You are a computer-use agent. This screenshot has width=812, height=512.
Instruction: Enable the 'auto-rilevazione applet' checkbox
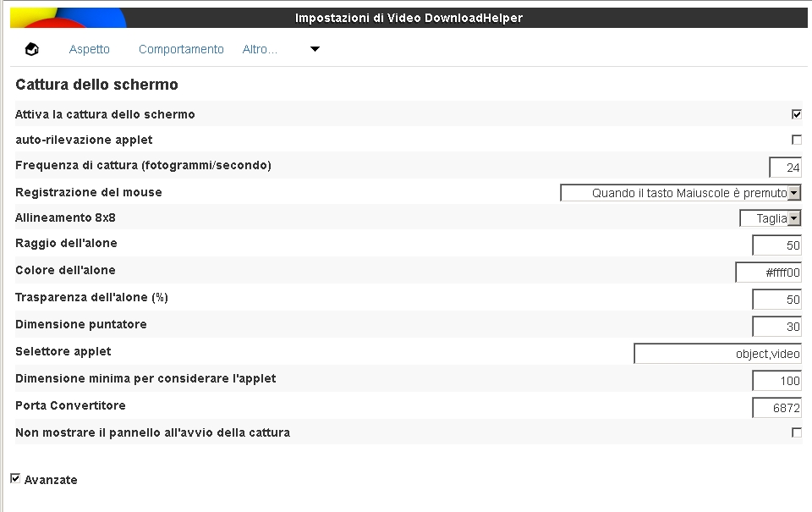[797, 140]
